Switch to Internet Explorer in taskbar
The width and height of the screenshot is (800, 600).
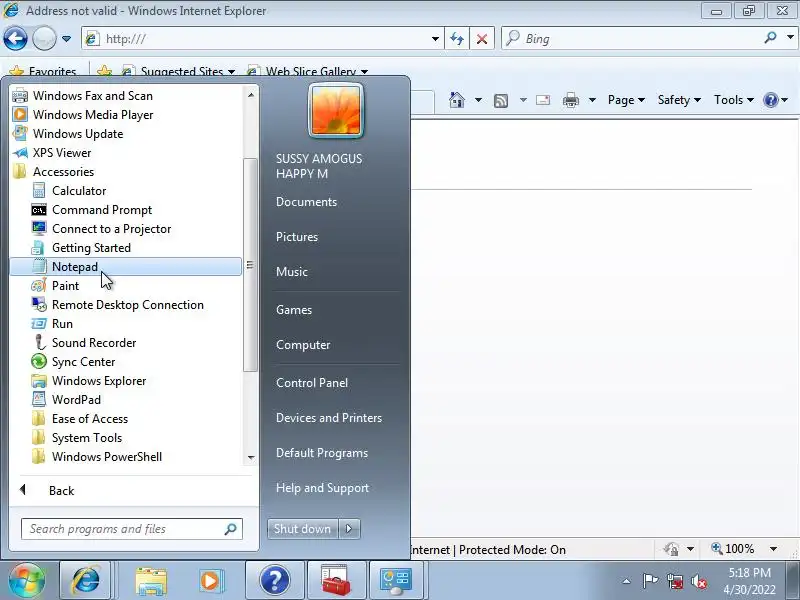point(85,581)
